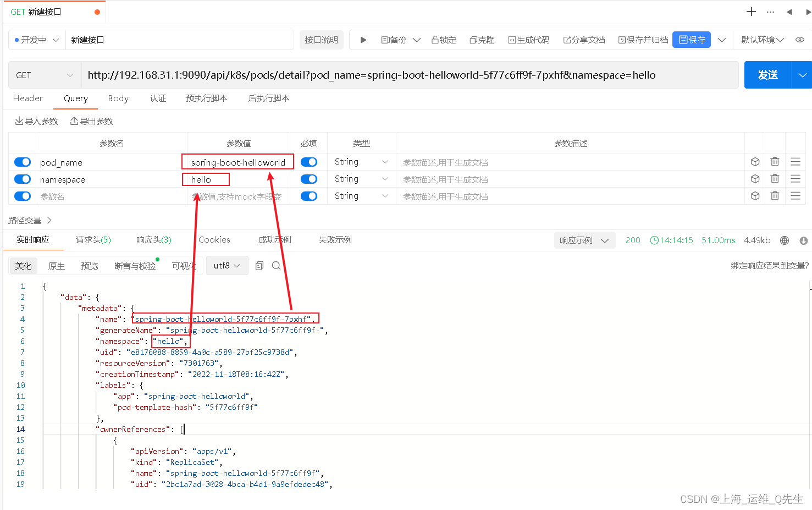Toggle required switch for pod_name
Viewport: 812px width, 510px height.
tap(309, 162)
